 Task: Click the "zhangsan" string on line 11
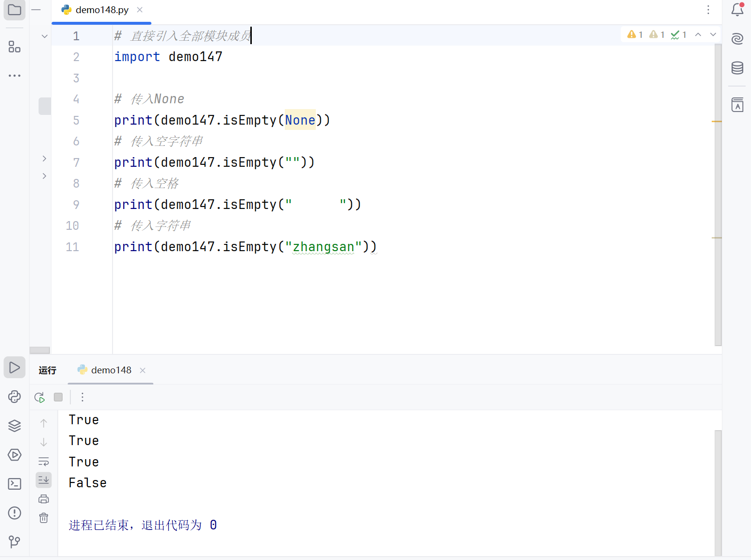click(x=324, y=247)
